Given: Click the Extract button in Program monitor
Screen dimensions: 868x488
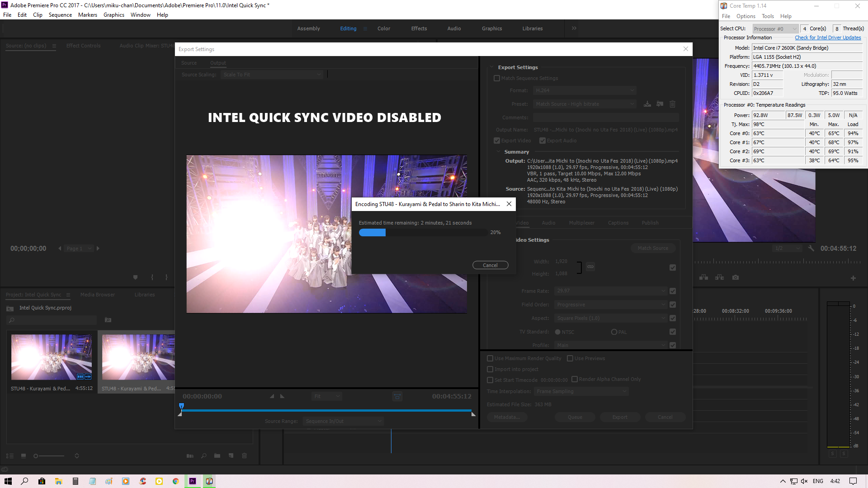Looking at the screenshot, I should 720,277.
